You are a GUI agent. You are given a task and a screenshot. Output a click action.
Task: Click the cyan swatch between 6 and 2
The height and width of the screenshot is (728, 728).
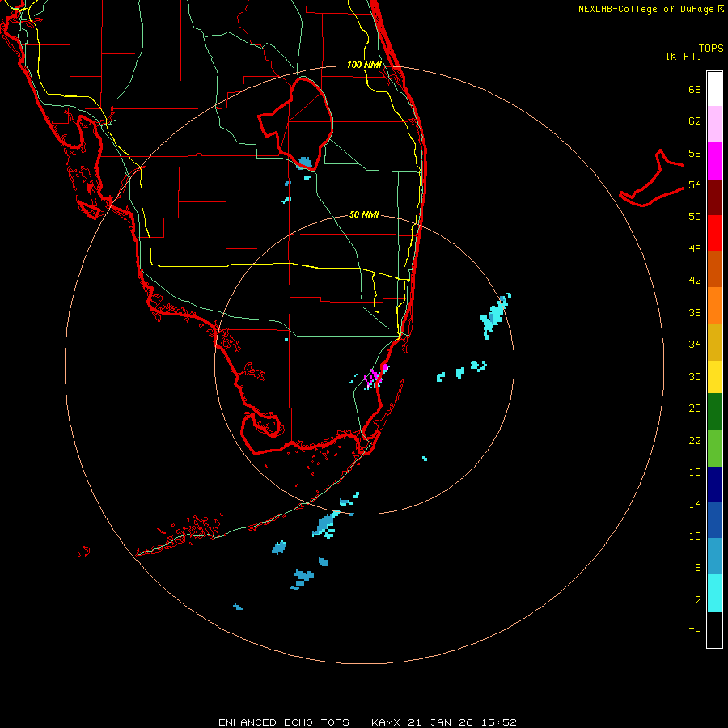714,593
